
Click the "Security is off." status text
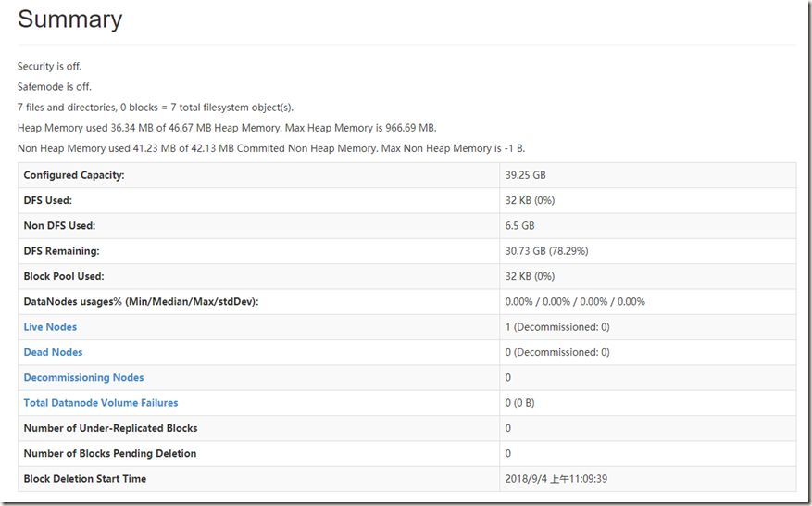click(56, 67)
